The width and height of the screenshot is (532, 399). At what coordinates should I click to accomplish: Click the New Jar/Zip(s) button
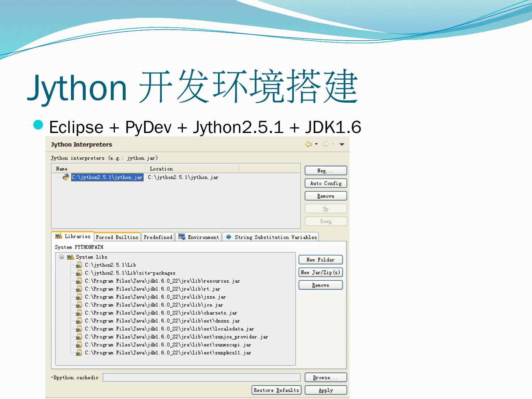(321, 272)
